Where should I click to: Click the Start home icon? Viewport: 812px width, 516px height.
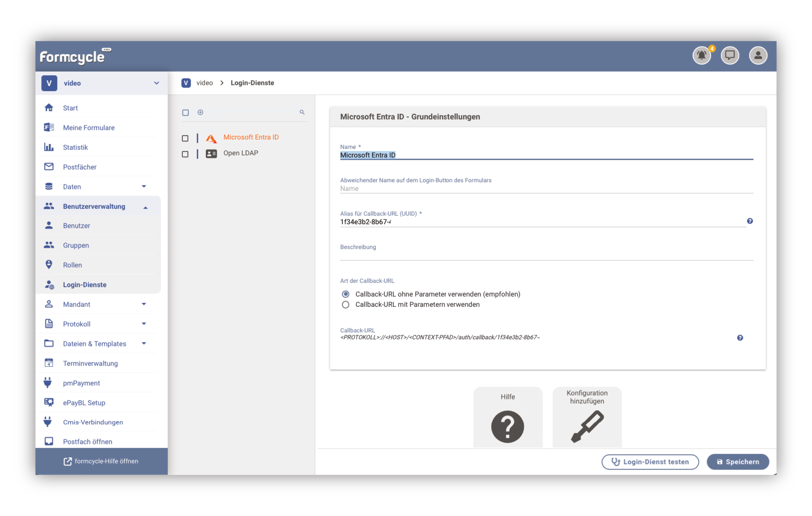coord(49,108)
